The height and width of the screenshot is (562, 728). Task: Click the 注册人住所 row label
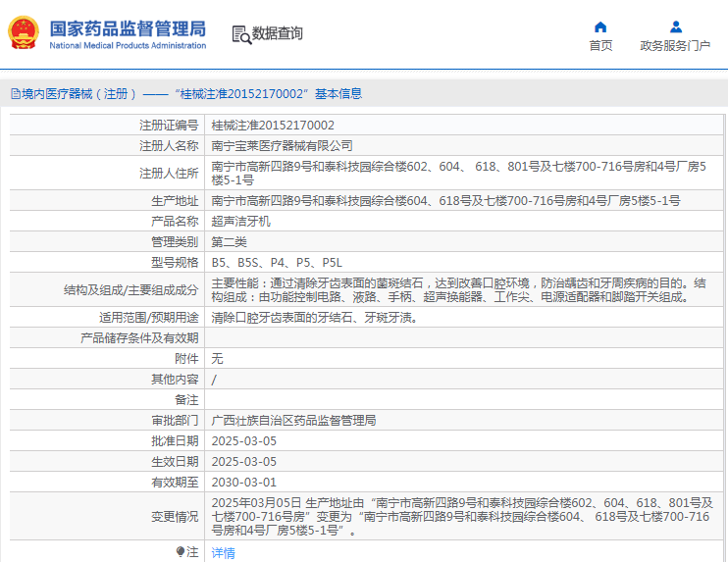pos(169,173)
